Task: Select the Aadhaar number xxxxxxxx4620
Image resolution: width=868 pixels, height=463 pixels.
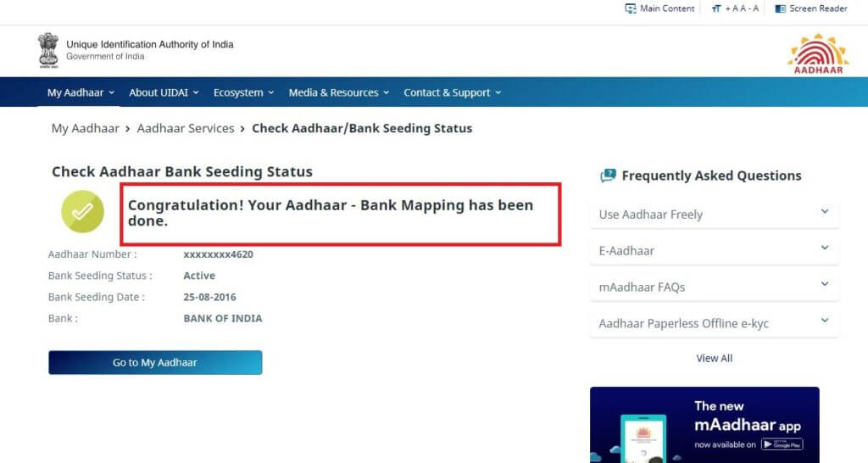Action: pos(218,254)
